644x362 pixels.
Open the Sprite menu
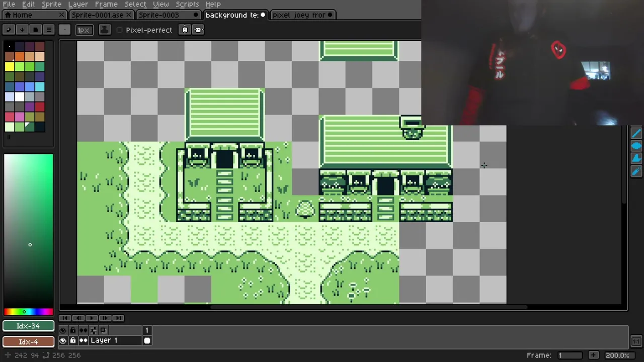click(x=51, y=4)
